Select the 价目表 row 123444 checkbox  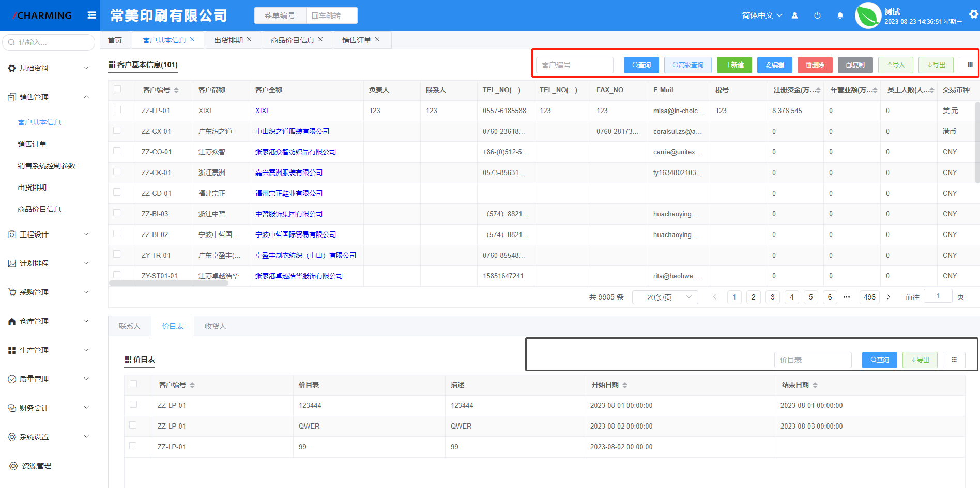[133, 404]
